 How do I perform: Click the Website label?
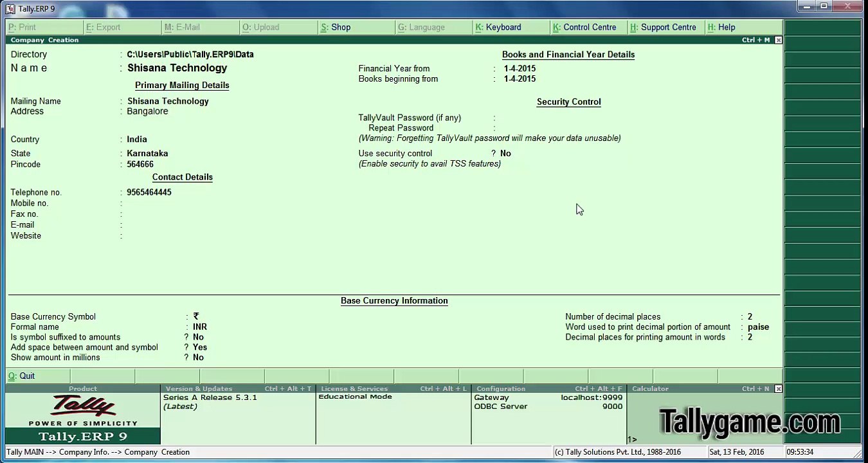click(26, 236)
